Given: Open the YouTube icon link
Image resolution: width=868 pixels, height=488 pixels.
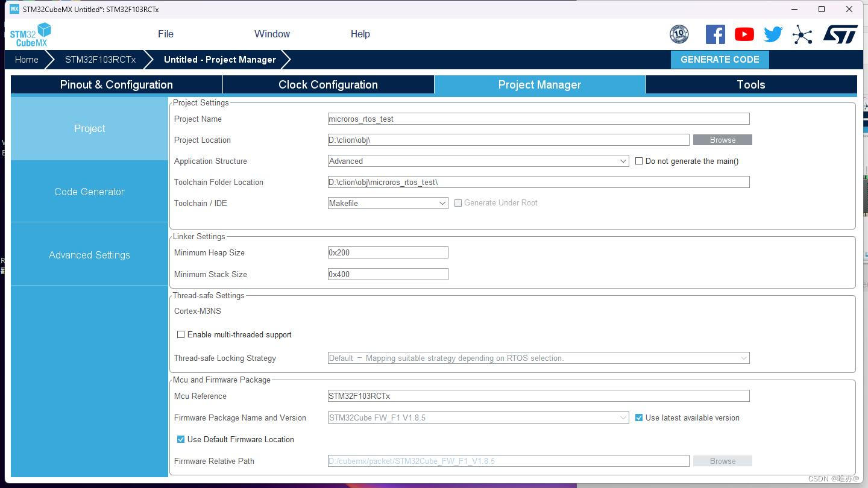Looking at the screenshot, I should pos(744,34).
